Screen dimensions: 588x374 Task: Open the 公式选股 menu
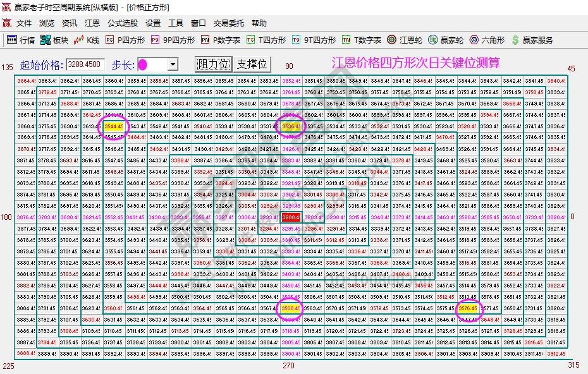pos(120,23)
